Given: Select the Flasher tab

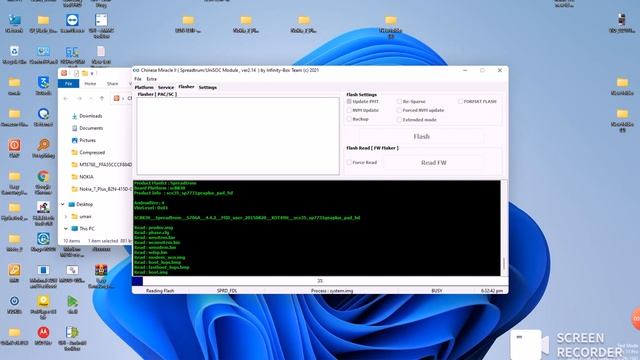Looking at the screenshot, I should pyautogui.click(x=186, y=87).
